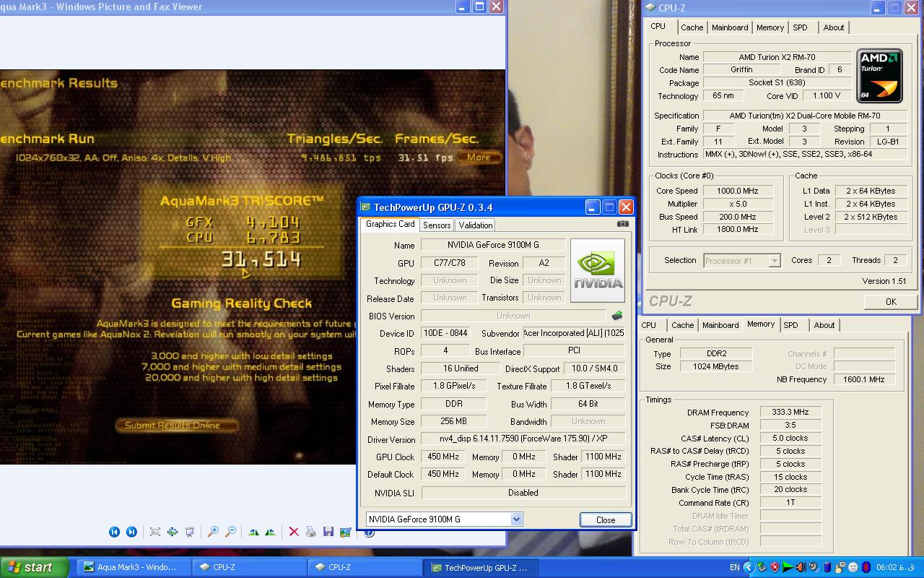Set image to Best Fit in viewer

[x=155, y=532]
